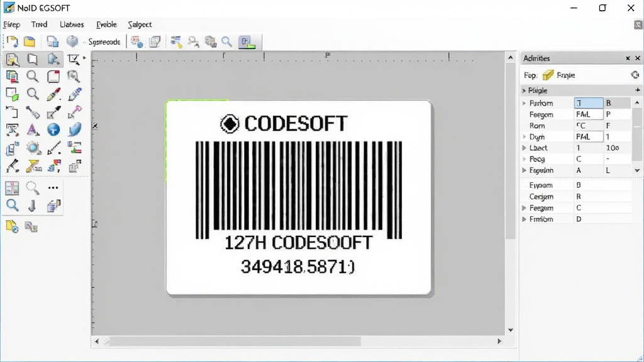Open the Salgect menu
The image size is (644, 362).
pyautogui.click(x=140, y=25)
